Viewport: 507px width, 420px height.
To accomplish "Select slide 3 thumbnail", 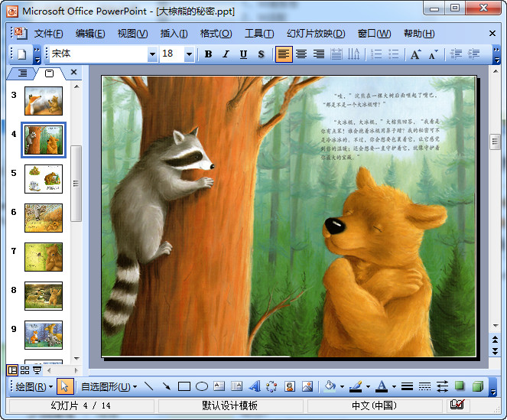I will point(44,101).
